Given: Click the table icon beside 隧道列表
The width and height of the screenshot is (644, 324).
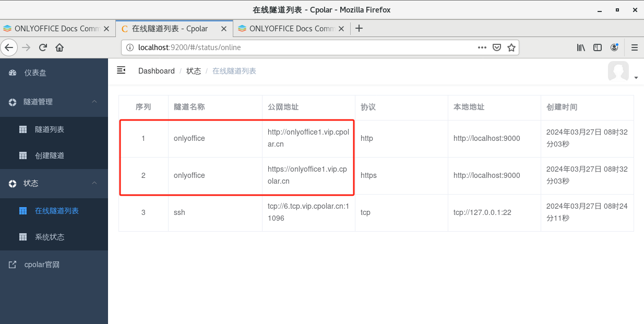Looking at the screenshot, I should (23, 129).
